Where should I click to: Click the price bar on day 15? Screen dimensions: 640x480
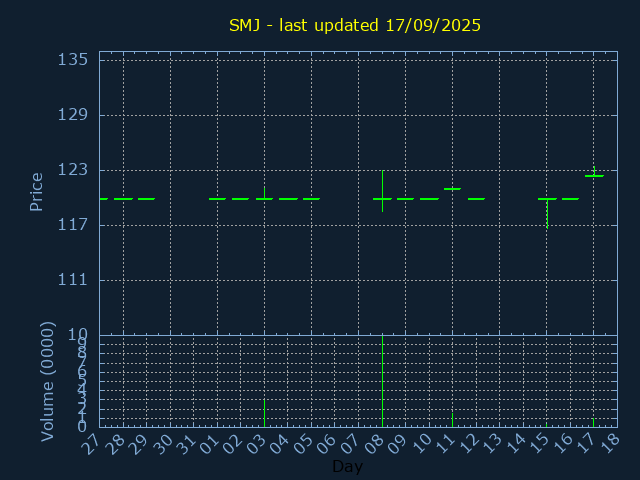(547, 213)
